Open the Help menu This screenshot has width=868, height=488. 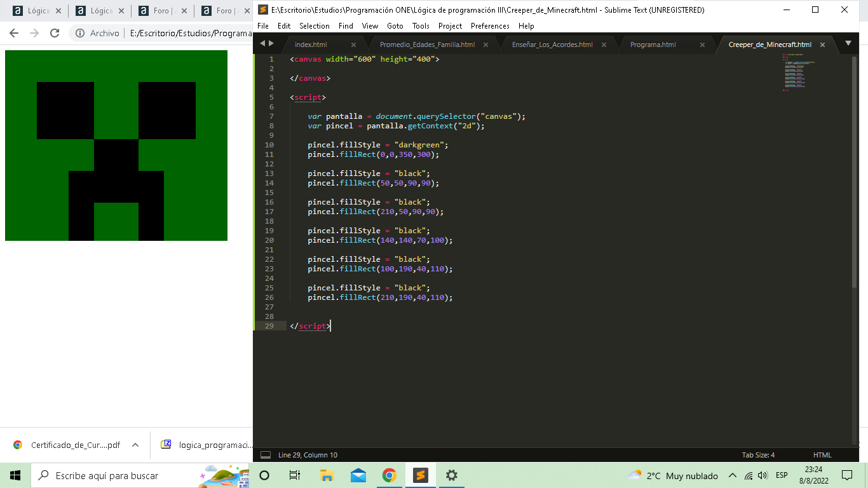pos(526,26)
